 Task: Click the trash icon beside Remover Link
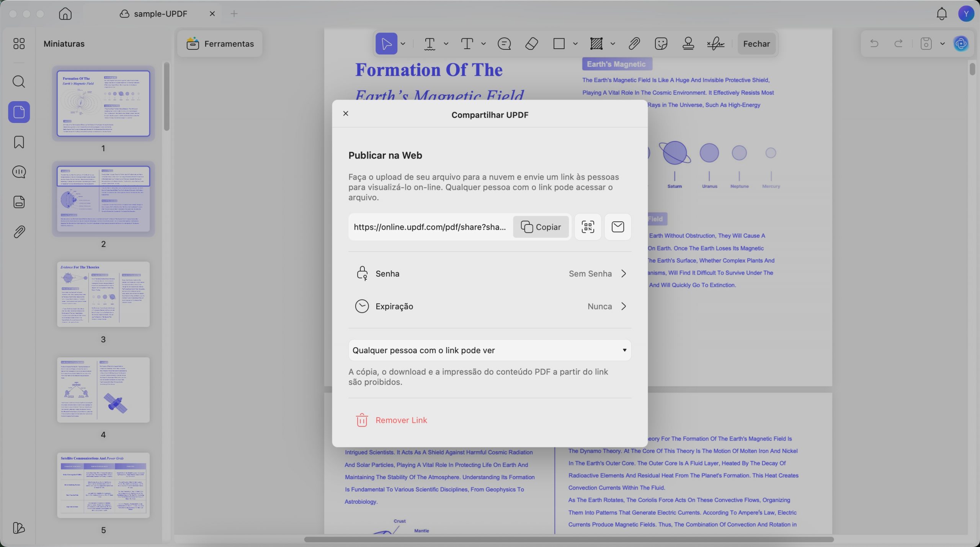click(x=362, y=420)
